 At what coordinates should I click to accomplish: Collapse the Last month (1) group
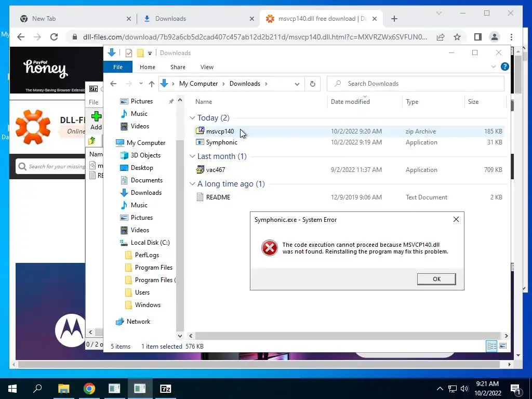click(192, 156)
